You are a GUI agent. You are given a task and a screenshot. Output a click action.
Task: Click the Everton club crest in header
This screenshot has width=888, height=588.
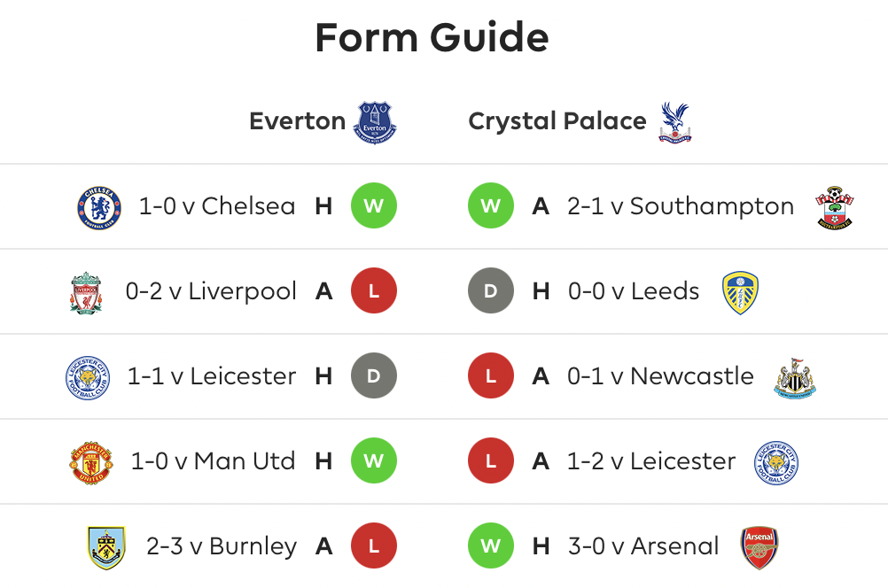tap(375, 122)
